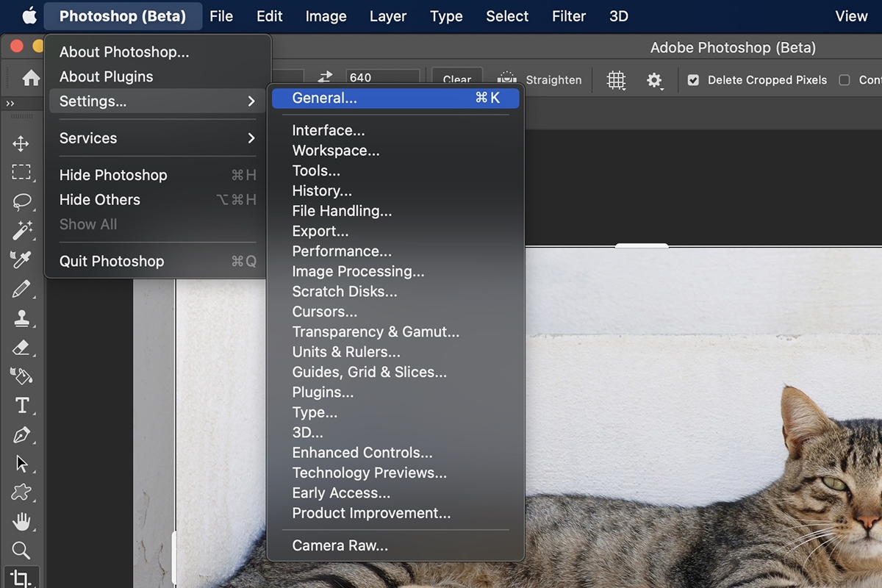
Task: Click the Clear button
Action: pyautogui.click(x=456, y=79)
